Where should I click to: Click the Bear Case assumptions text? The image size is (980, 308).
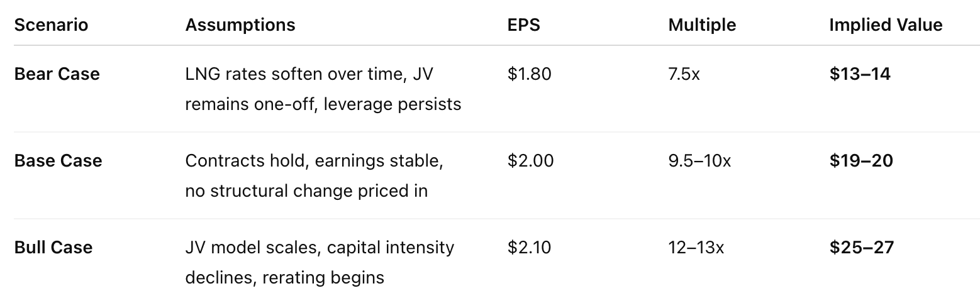click(323, 89)
